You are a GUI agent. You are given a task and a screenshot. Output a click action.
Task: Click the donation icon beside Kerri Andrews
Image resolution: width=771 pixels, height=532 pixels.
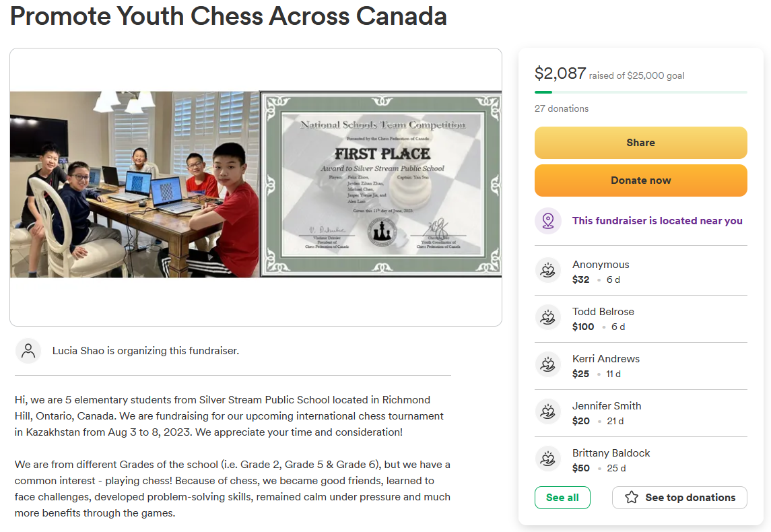[547, 364]
